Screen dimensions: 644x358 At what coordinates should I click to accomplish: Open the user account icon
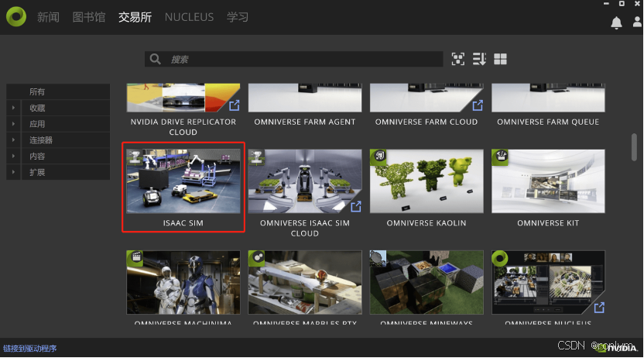(638, 22)
